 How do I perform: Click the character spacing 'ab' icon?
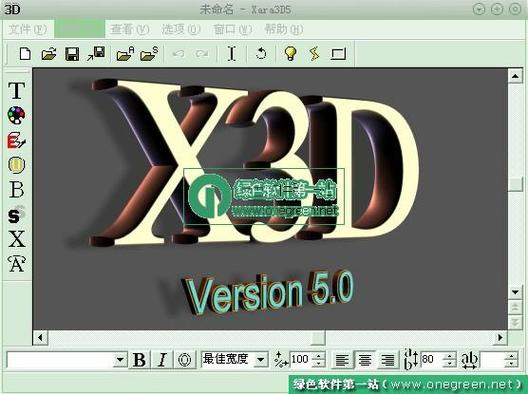pyautogui.click(x=469, y=360)
